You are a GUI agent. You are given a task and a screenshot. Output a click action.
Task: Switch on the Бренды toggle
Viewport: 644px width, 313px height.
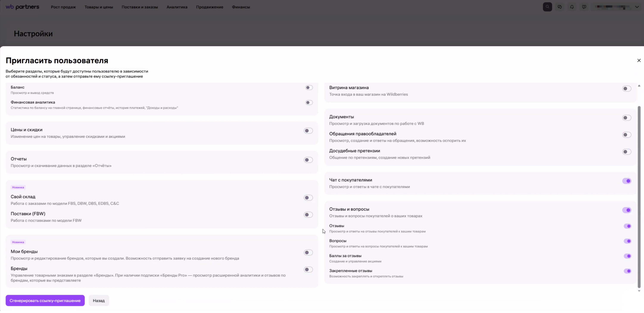pos(308,270)
